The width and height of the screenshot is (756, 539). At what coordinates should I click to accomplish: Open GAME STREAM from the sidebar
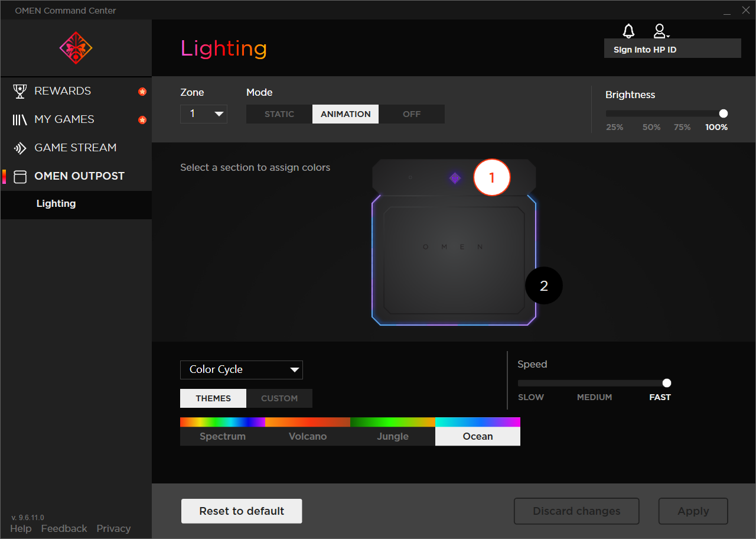pos(19,147)
